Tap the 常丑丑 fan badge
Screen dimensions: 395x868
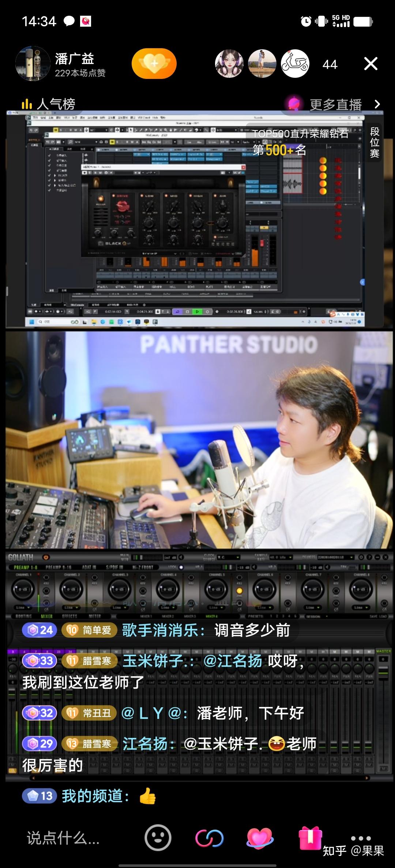[89, 713]
